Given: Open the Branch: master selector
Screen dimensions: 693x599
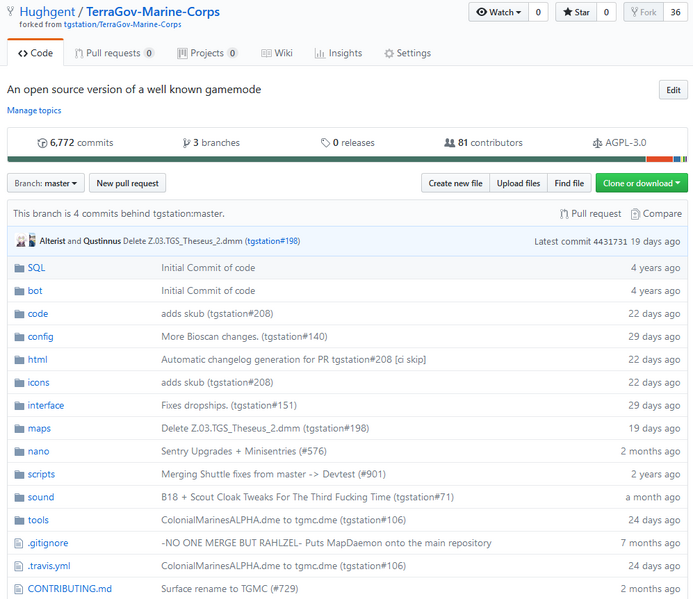Looking at the screenshot, I should 46,183.
